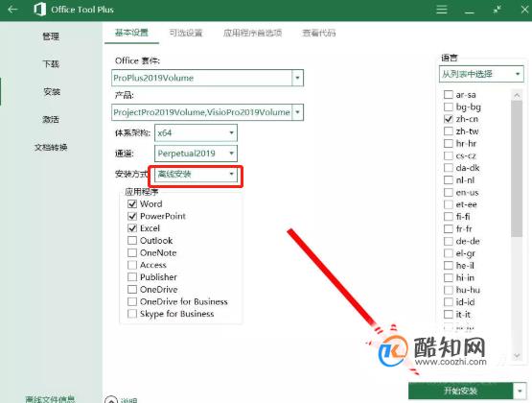Click the split arrow beside 开始安装
Viewport: 532px width, 403px height.
(x=520, y=391)
